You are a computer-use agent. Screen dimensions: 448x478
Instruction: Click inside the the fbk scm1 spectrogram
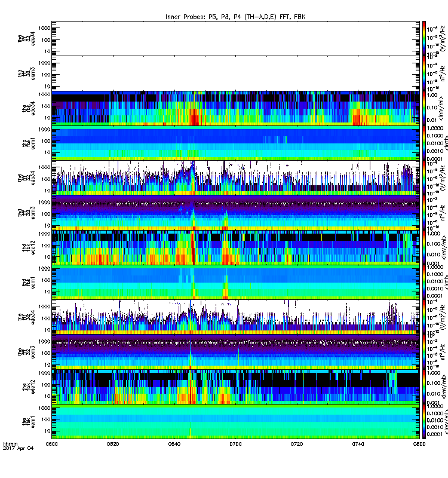[235, 422]
